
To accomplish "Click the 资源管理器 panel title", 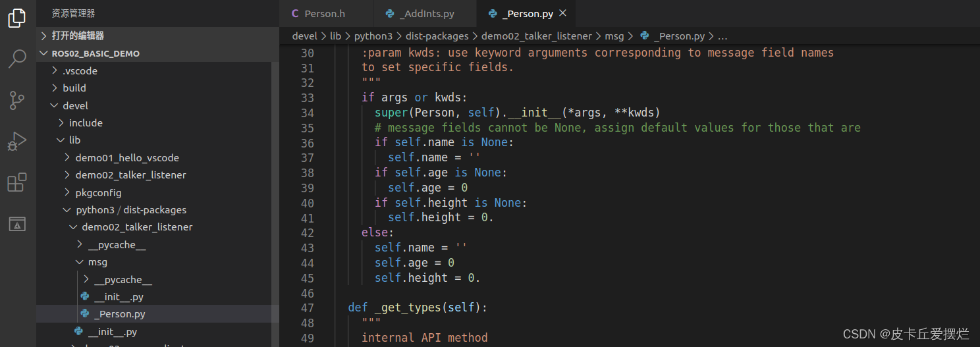I will [73, 13].
